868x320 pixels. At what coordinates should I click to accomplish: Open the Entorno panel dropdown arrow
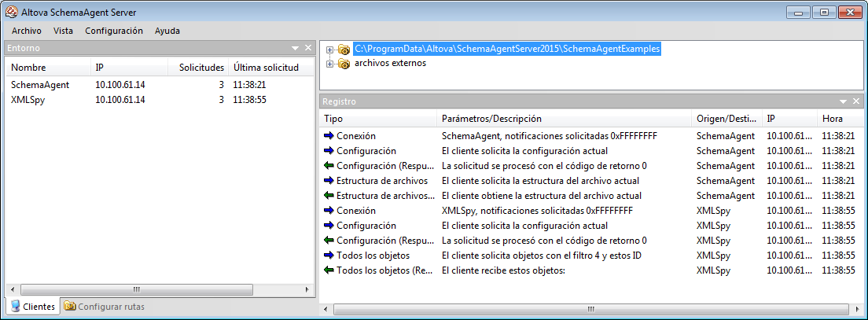tap(296, 48)
